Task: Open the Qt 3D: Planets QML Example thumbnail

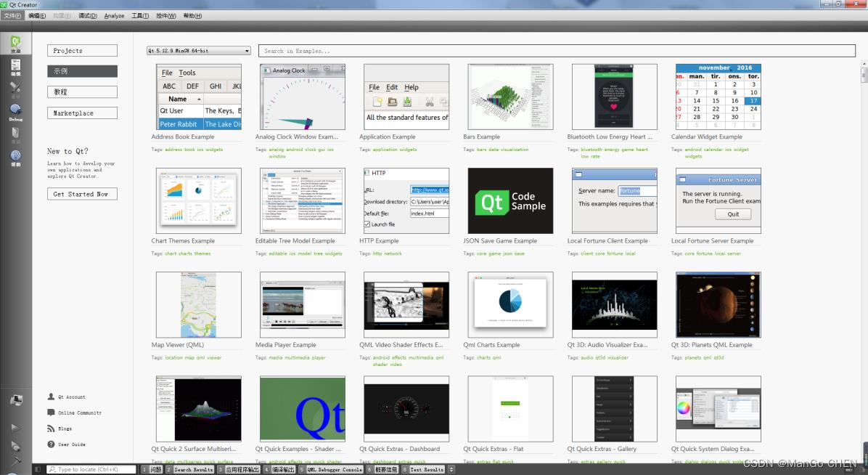Action: [718, 305]
